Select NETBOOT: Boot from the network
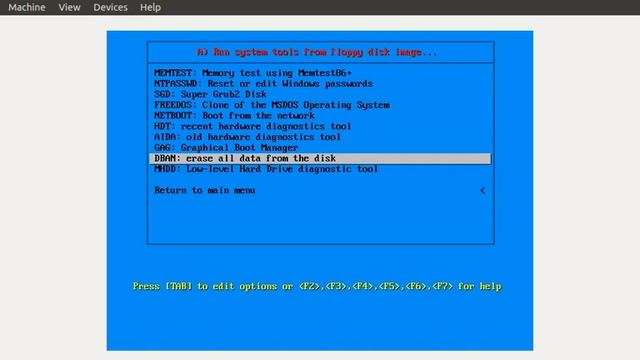The image size is (640, 360). (234, 116)
